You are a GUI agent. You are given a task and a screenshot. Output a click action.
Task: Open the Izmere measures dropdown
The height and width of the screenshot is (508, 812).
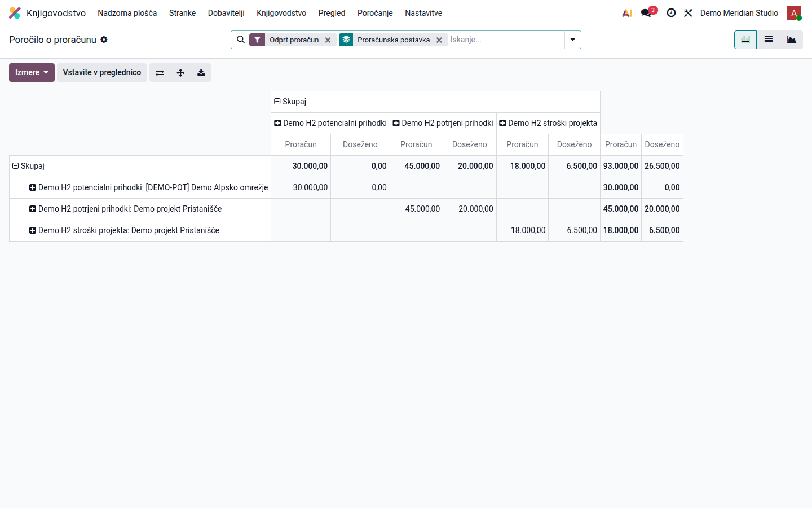[32, 72]
